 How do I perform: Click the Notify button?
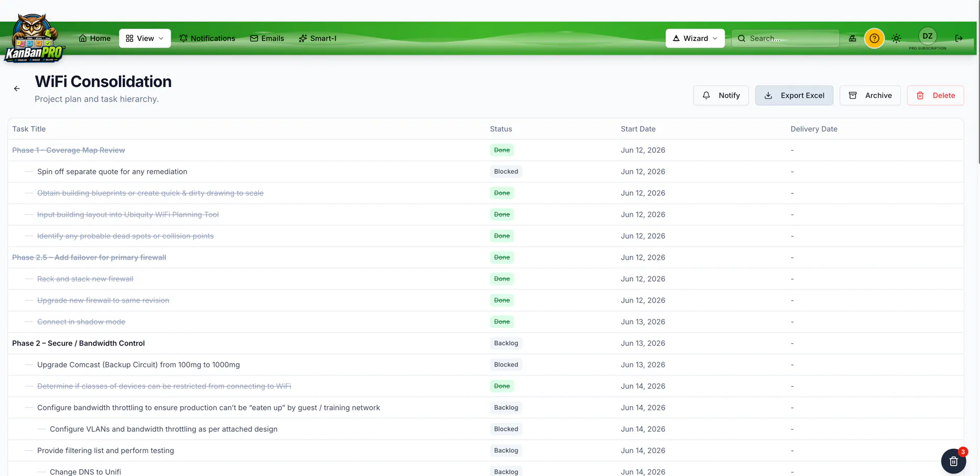point(721,95)
